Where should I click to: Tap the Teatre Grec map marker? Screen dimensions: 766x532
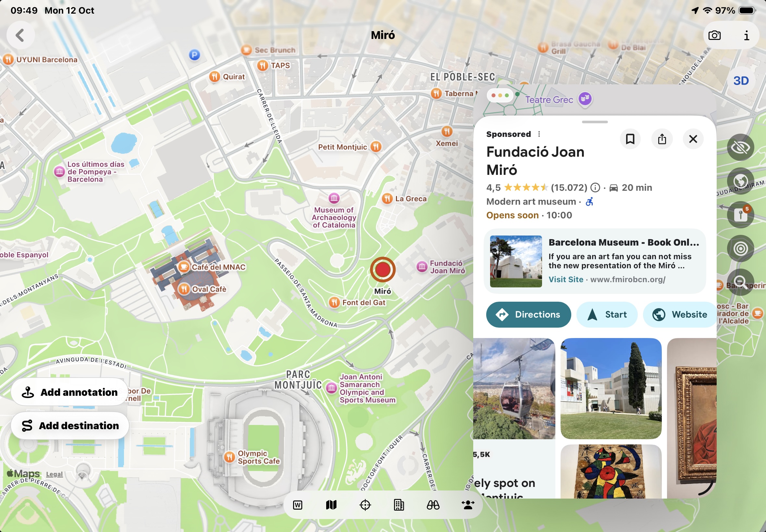[x=585, y=99]
